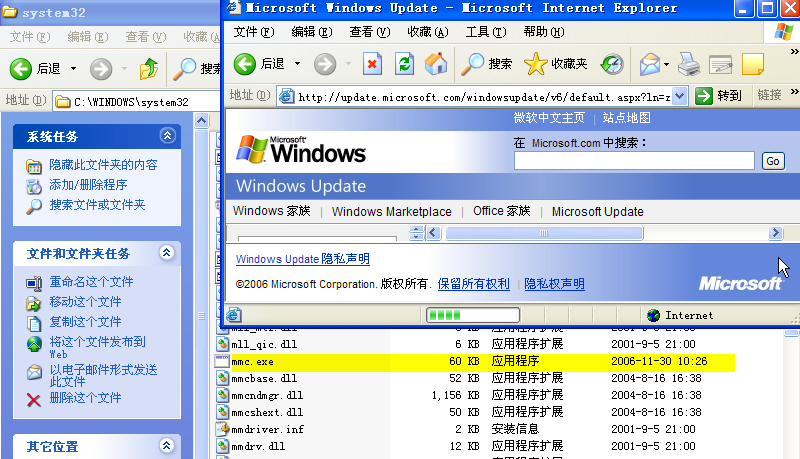This screenshot has width=800, height=459.
Task: Click the mll_qic.dll file icon
Action: [x=222, y=344]
